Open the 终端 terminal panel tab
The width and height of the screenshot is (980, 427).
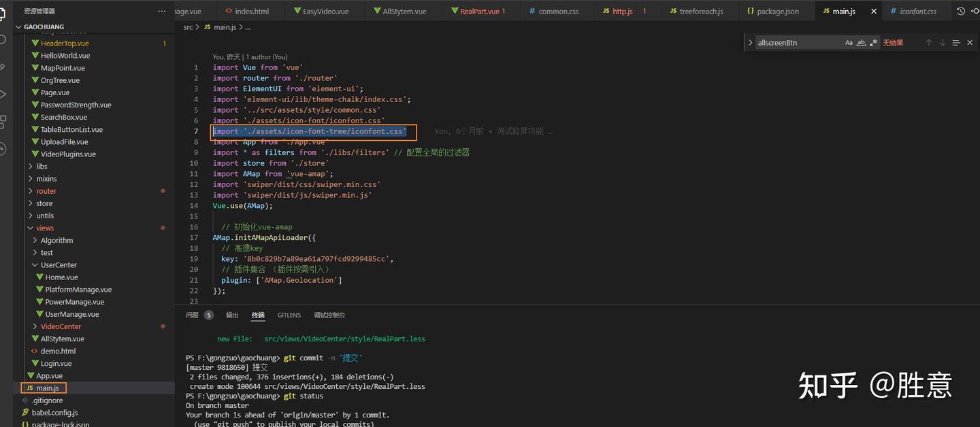(x=257, y=315)
